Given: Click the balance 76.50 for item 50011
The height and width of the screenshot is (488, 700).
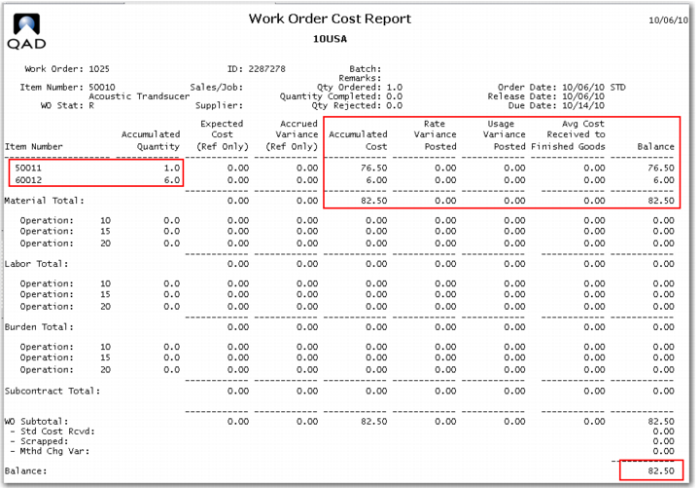Looking at the screenshot, I should coord(661,168).
